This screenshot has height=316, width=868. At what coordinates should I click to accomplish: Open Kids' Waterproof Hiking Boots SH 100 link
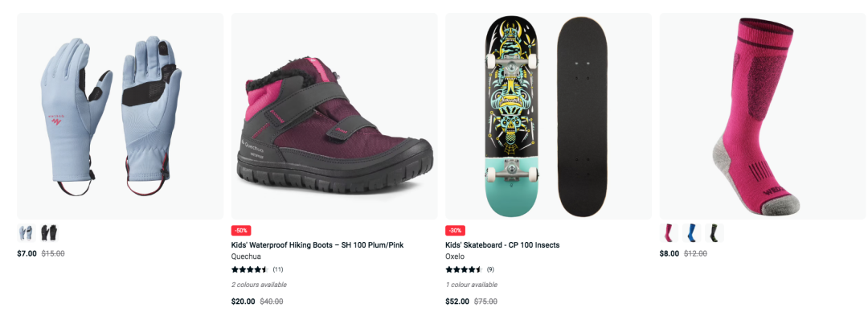(314, 245)
